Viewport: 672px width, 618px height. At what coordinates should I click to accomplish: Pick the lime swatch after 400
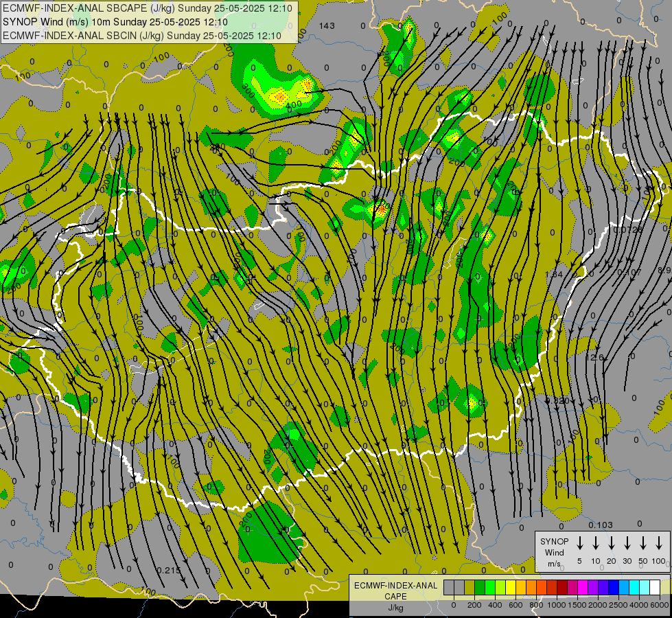[x=500, y=587]
